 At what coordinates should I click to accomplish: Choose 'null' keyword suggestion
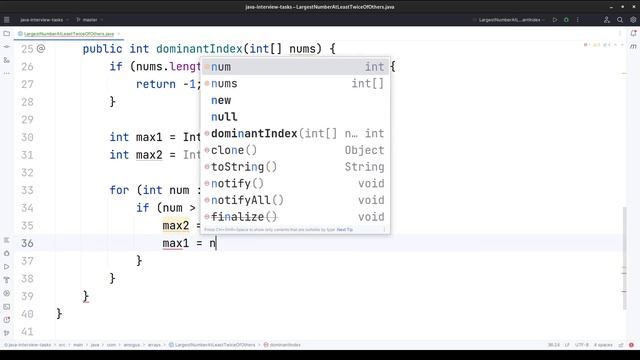click(x=295, y=117)
